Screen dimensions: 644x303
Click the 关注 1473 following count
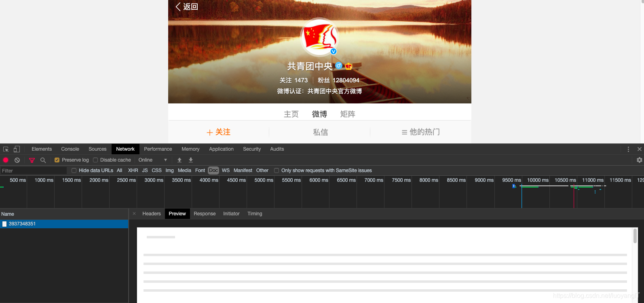click(294, 80)
